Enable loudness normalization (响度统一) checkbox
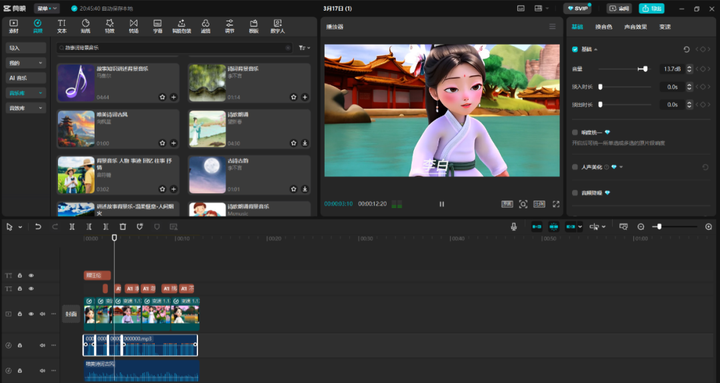Viewport: 720px width, 383px height. point(575,132)
